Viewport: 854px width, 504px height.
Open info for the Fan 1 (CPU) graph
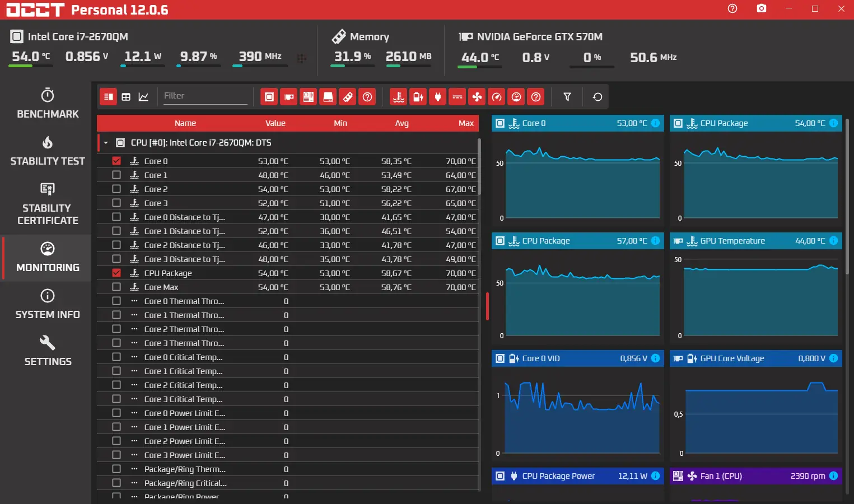(x=833, y=476)
